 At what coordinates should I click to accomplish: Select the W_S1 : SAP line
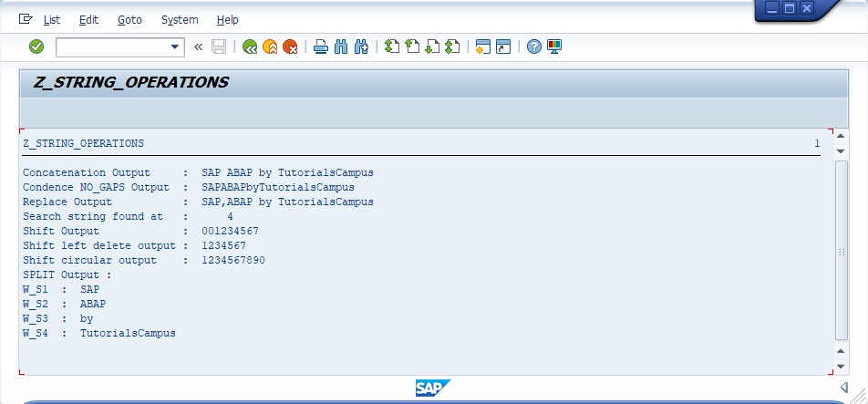(x=61, y=289)
